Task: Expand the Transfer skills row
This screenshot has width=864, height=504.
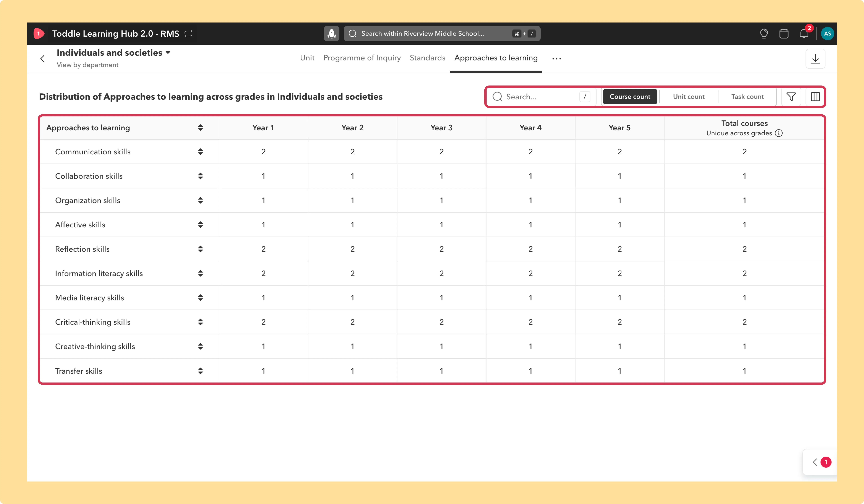Action: click(201, 371)
